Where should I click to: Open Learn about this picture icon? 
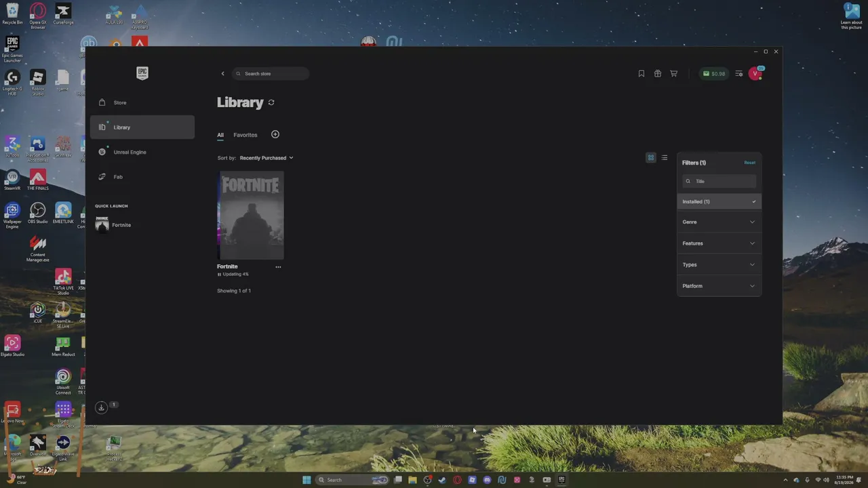(x=852, y=16)
